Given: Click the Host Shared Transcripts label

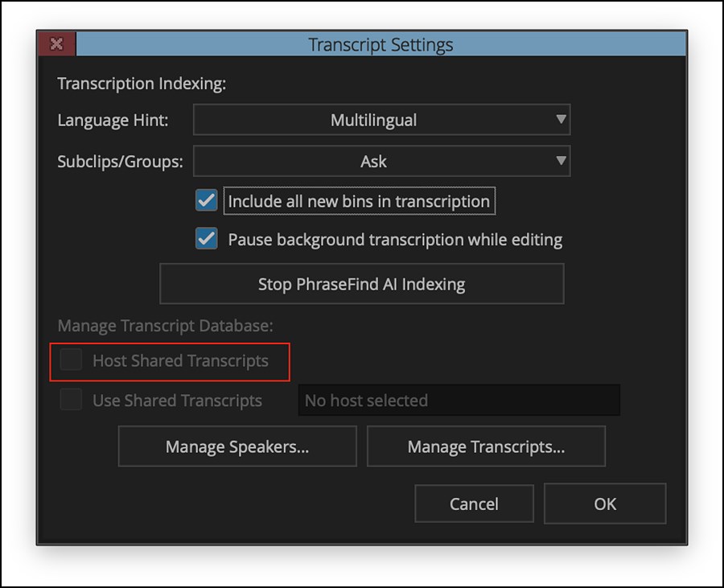Looking at the screenshot, I should coord(180,361).
